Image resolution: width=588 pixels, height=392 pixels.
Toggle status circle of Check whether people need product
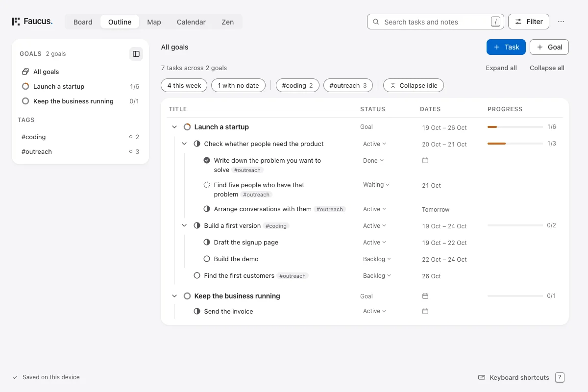pos(197,144)
